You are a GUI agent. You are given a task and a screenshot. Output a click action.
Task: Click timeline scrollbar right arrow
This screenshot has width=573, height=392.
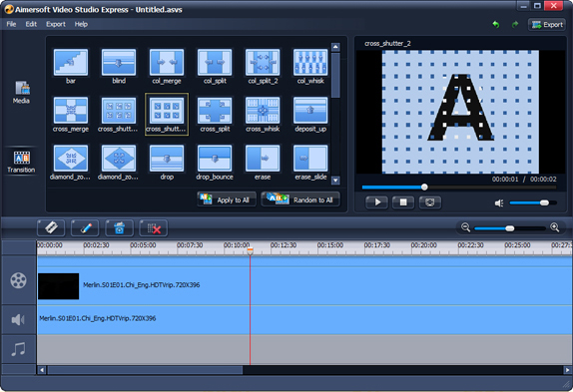(x=567, y=370)
